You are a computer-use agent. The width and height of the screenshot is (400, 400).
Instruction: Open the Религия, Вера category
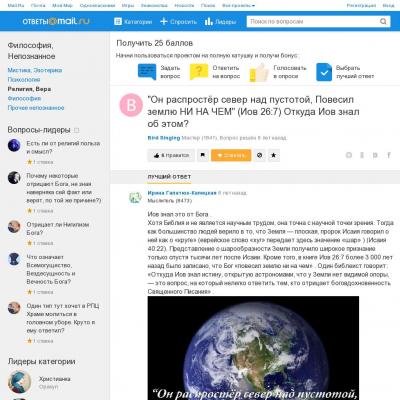coord(29,89)
